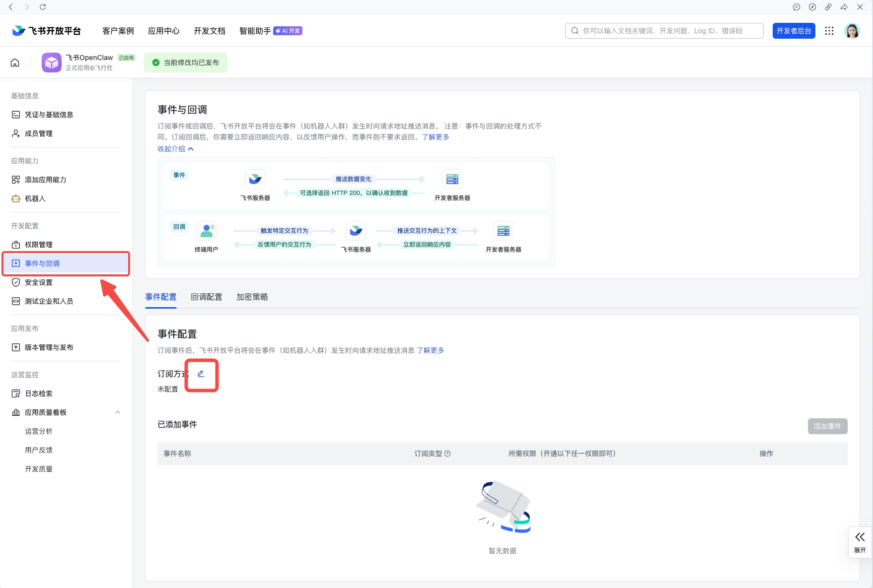Open 开发文档 in the top navigation
Viewport: 873px width, 588px height.
tap(209, 30)
